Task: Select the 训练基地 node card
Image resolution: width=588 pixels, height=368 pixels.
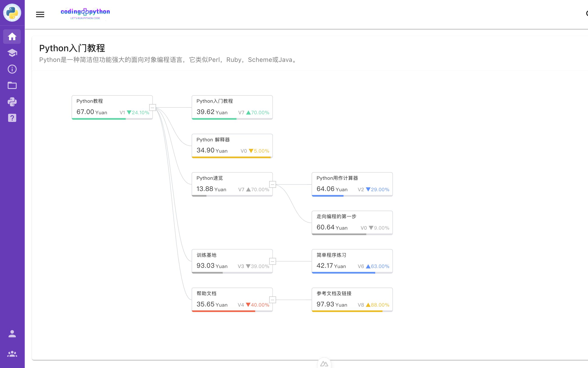Action: pos(232,261)
